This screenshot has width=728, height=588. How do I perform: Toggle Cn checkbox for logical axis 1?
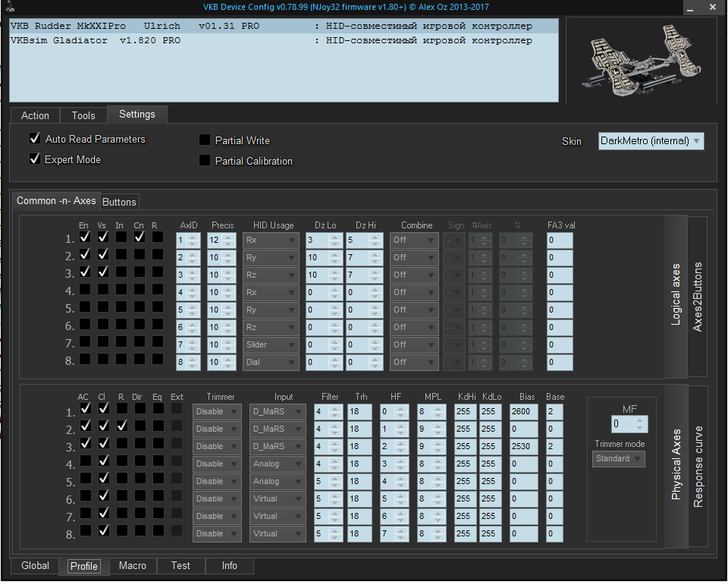(x=140, y=237)
